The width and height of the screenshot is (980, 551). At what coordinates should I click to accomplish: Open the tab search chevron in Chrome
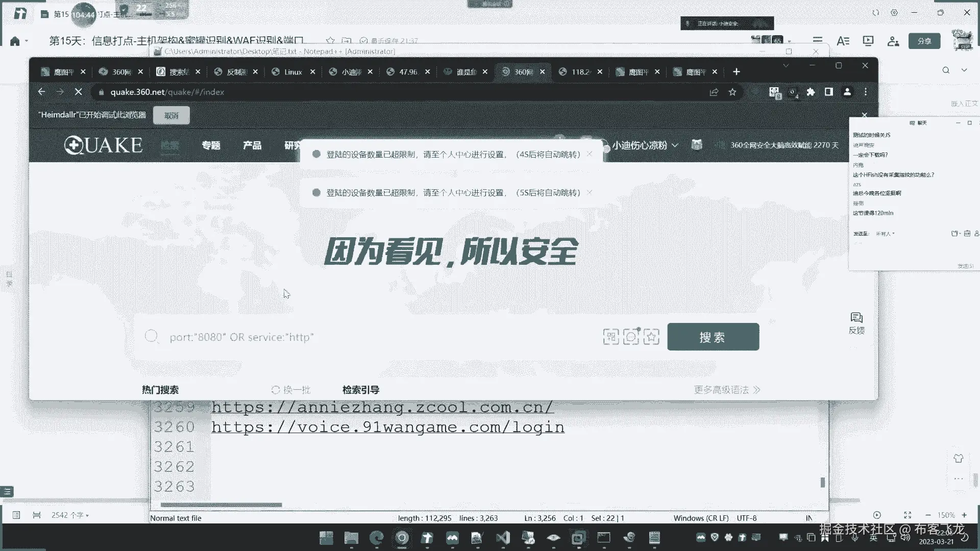(786, 66)
